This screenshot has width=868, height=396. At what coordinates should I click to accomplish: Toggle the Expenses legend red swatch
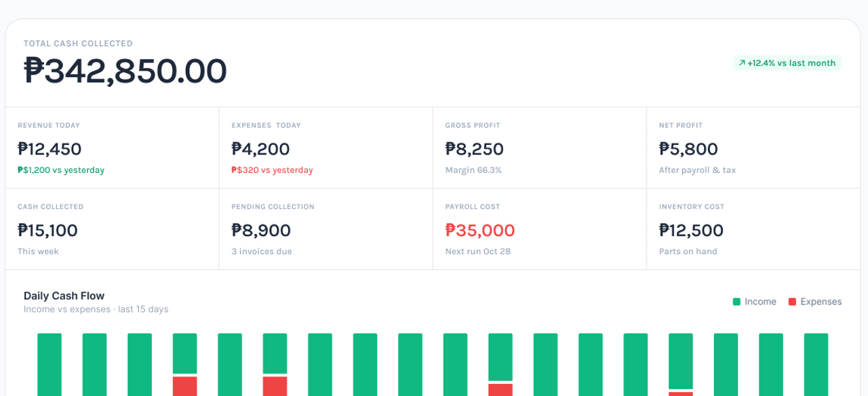coord(792,302)
